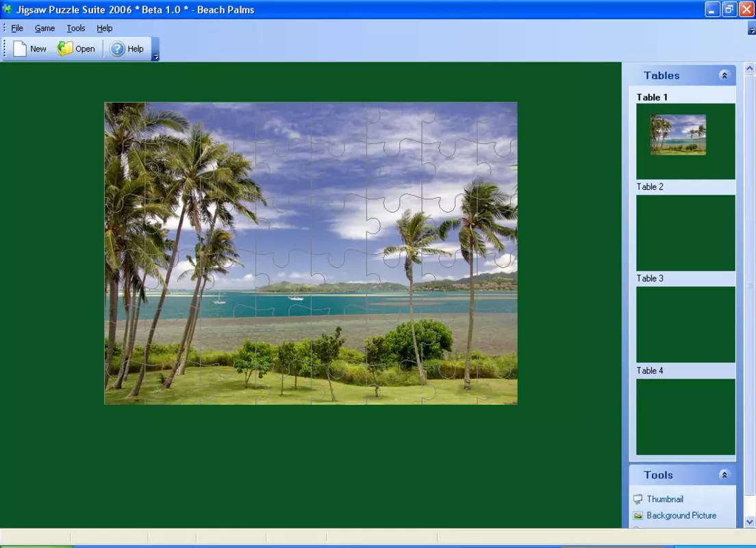Select the Table 1 thumbnail
The width and height of the screenshot is (756, 548).
point(685,141)
